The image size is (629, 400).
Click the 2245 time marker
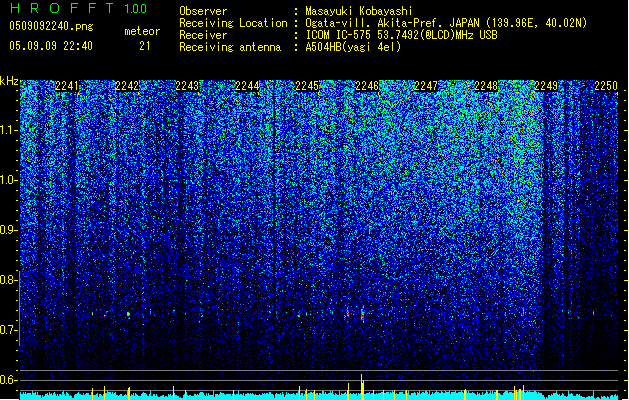307,85
